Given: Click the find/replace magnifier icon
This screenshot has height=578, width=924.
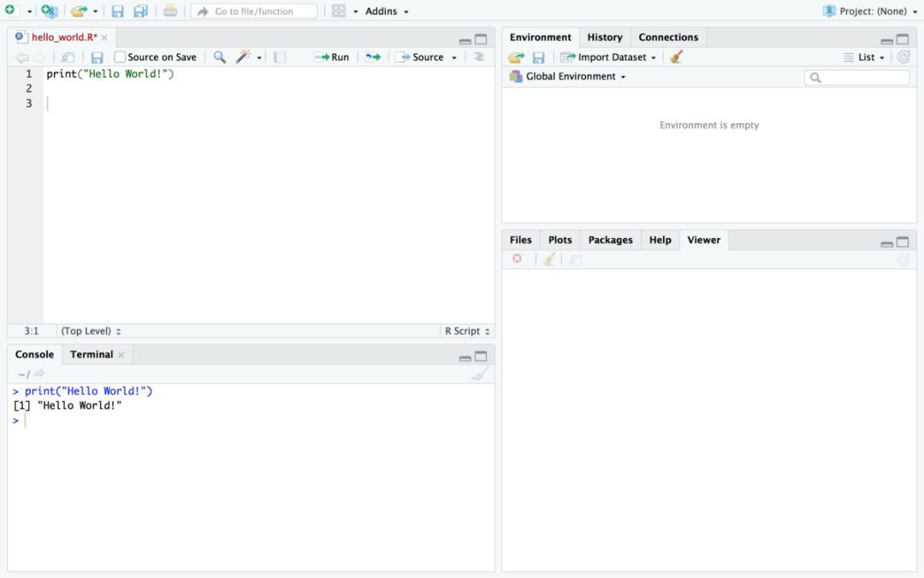Looking at the screenshot, I should tap(219, 57).
